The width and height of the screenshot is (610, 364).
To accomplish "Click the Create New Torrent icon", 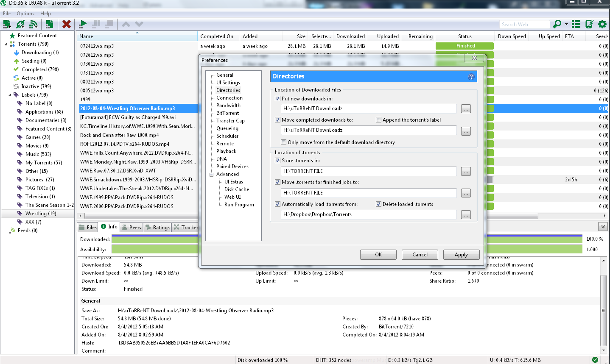I will pos(50,24).
